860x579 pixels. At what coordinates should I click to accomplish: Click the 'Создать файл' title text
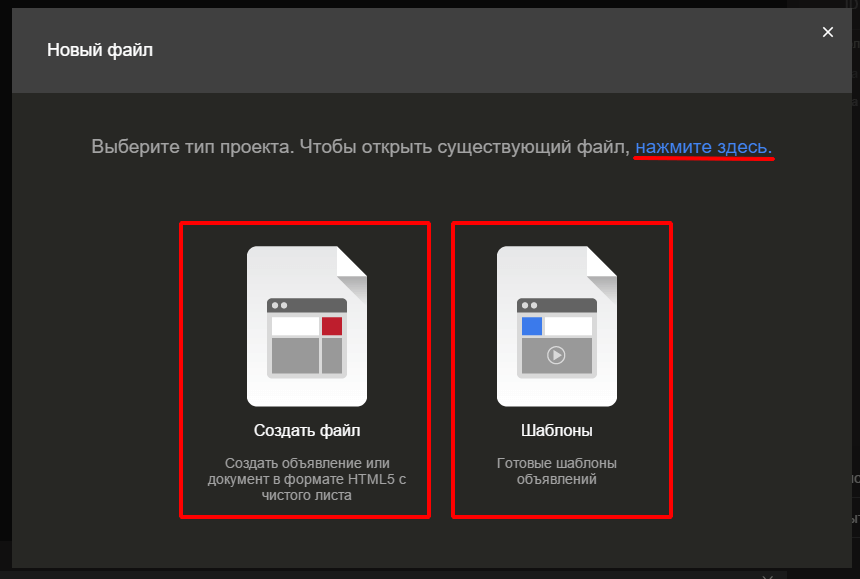coord(306,431)
